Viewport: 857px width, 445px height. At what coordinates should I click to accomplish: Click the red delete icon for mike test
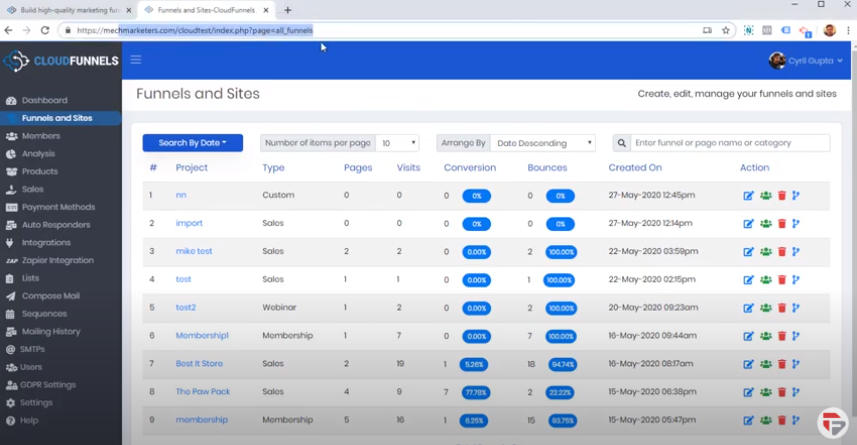tap(781, 252)
